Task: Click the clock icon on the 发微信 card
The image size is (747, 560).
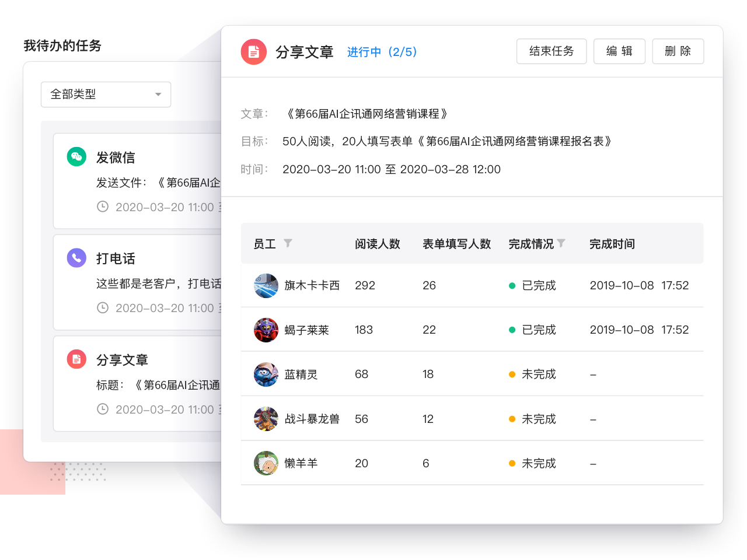Action: pos(103,207)
